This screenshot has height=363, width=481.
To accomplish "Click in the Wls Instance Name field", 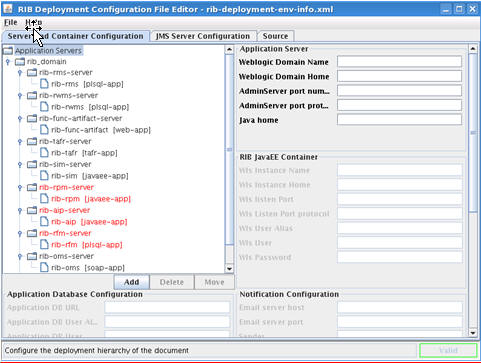I will coord(399,170).
